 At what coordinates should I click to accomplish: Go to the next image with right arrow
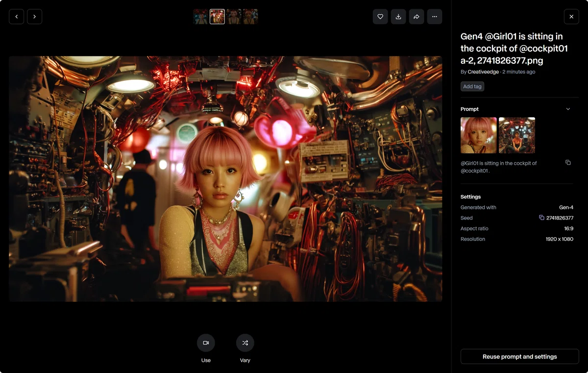tap(34, 17)
